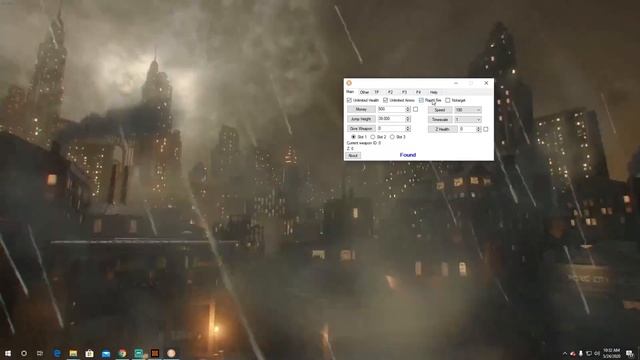Show hidden system tray icons
This screenshot has width=640, height=360.
(x=565, y=353)
